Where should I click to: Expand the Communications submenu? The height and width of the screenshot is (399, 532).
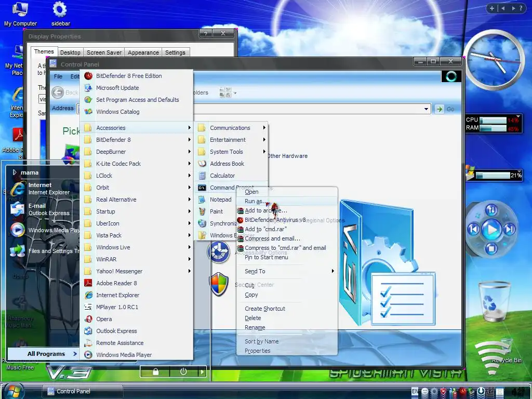point(231,128)
